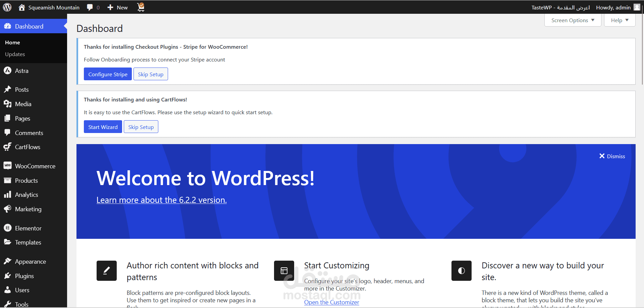Viewport: 644px width, 308px height.
Task: Skip Setup for Stripe notice
Action: pos(151,74)
